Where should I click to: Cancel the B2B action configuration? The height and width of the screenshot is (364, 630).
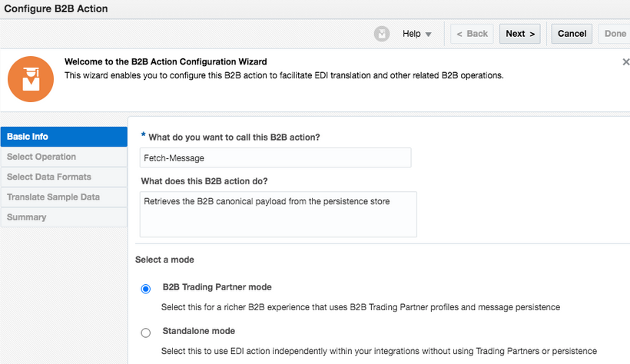click(x=572, y=34)
